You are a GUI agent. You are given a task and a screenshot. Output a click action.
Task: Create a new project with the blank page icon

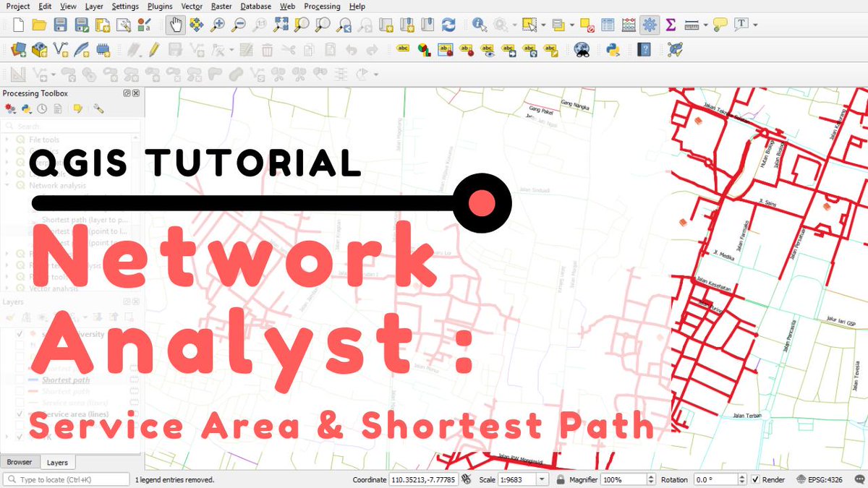(18, 25)
